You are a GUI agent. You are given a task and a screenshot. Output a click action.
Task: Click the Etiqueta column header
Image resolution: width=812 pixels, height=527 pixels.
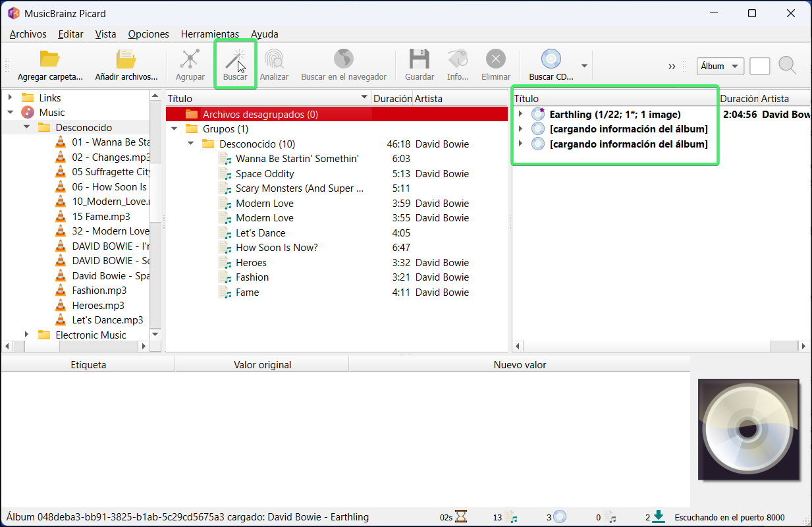[88, 364]
